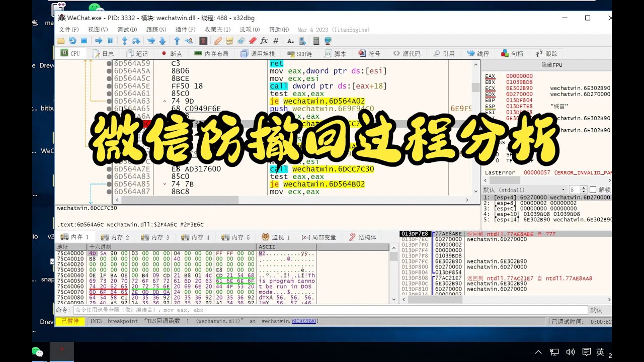Click the disassembly horizontal scrollbar
Screen dimensions: 644x362
292,200
